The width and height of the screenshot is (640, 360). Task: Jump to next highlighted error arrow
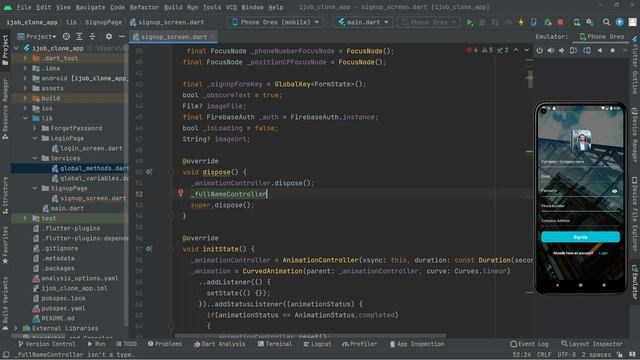click(527, 50)
